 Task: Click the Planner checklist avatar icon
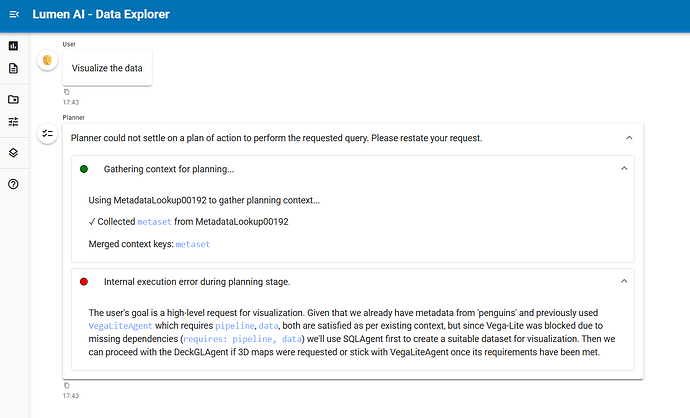coord(46,133)
